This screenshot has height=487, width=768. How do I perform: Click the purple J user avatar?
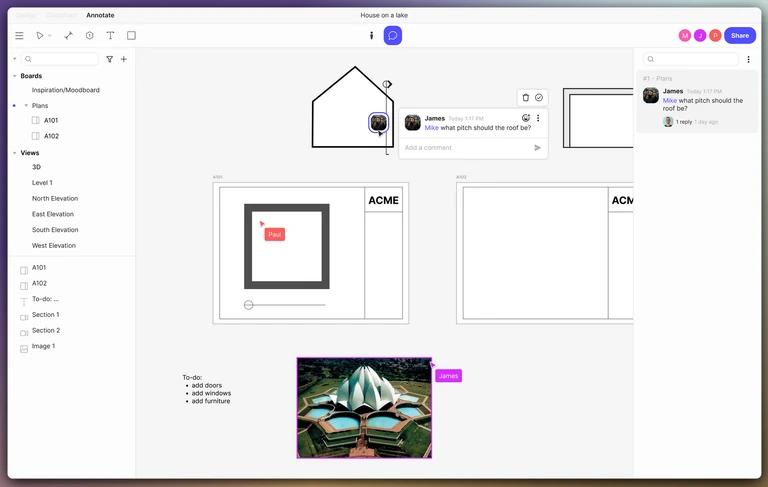click(x=700, y=35)
